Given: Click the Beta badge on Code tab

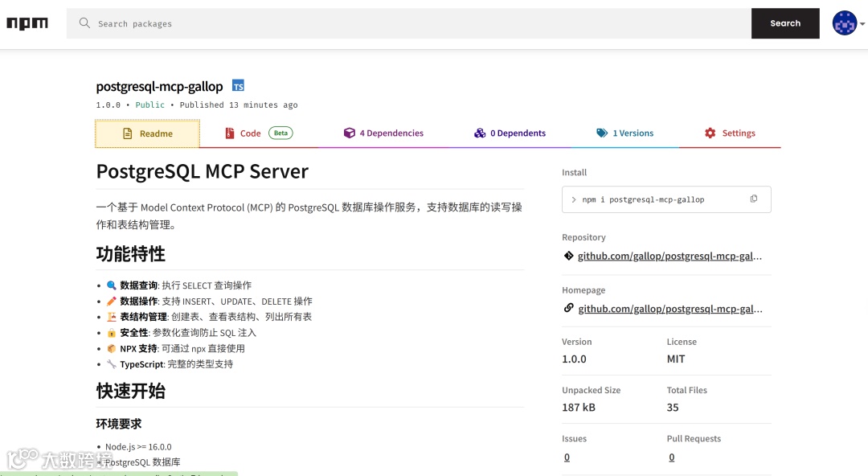Looking at the screenshot, I should click(280, 133).
